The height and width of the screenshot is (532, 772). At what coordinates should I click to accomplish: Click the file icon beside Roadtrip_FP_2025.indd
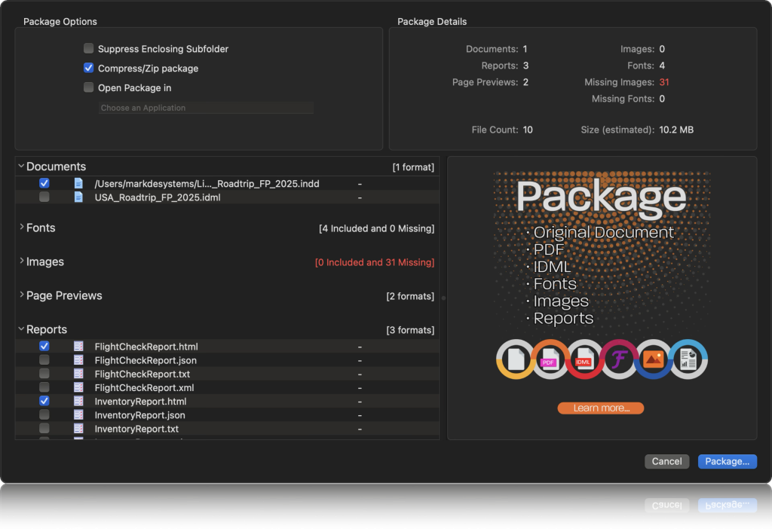pos(78,183)
